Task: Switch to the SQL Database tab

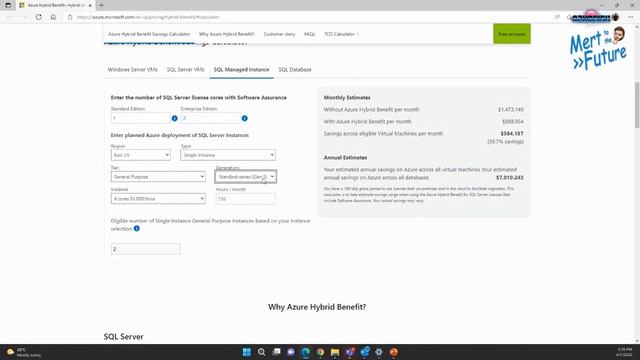Action: [295, 70]
